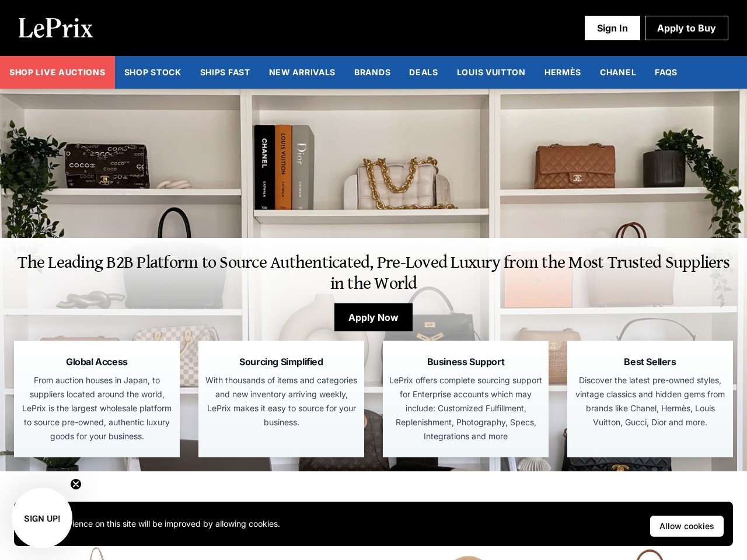The height and width of the screenshot is (560, 747).
Task: Click the LePrix logo
Action: coord(55,28)
